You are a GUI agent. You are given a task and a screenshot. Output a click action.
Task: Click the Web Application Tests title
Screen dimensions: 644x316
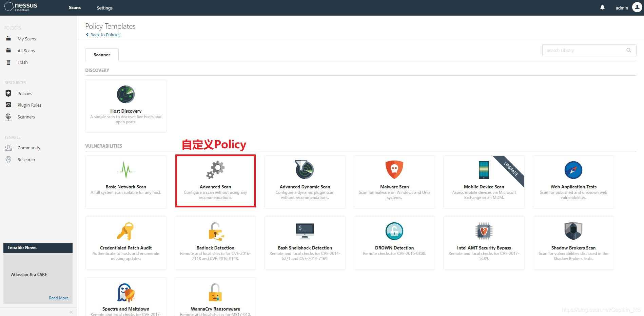pyautogui.click(x=573, y=187)
